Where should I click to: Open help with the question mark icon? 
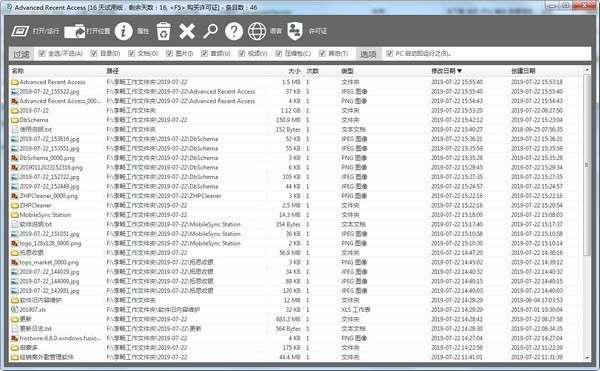pyautogui.click(x=234, y=31)
